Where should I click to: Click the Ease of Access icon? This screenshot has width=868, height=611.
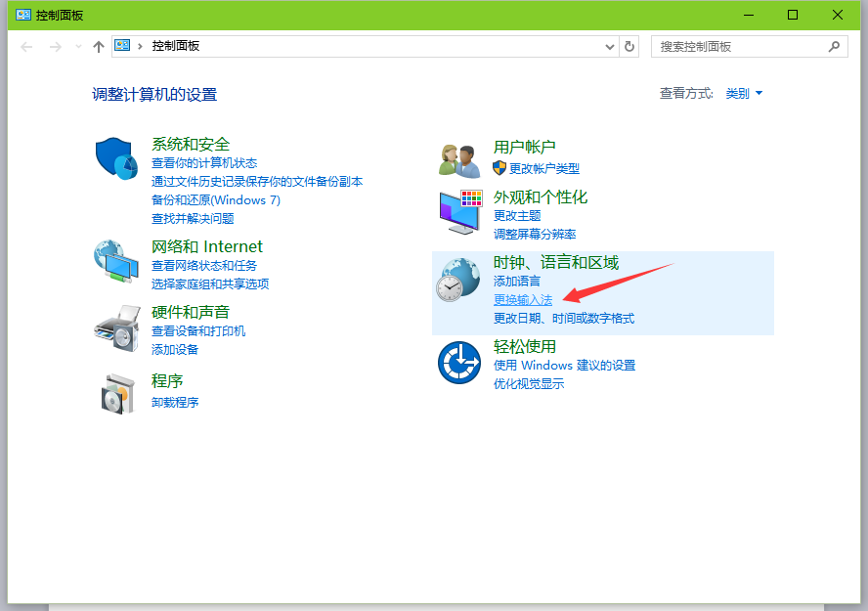tap(457, 363)
